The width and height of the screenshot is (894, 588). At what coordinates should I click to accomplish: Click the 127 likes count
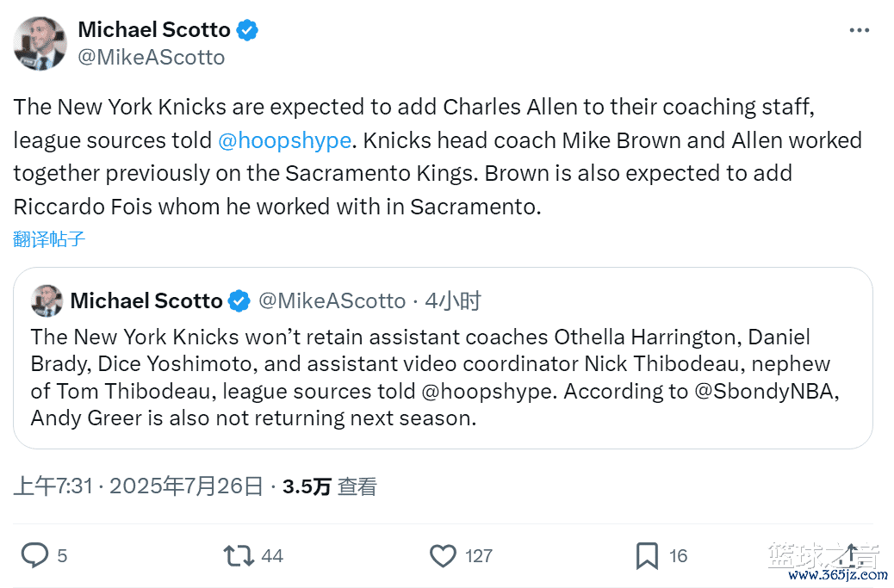pos(479,556)
